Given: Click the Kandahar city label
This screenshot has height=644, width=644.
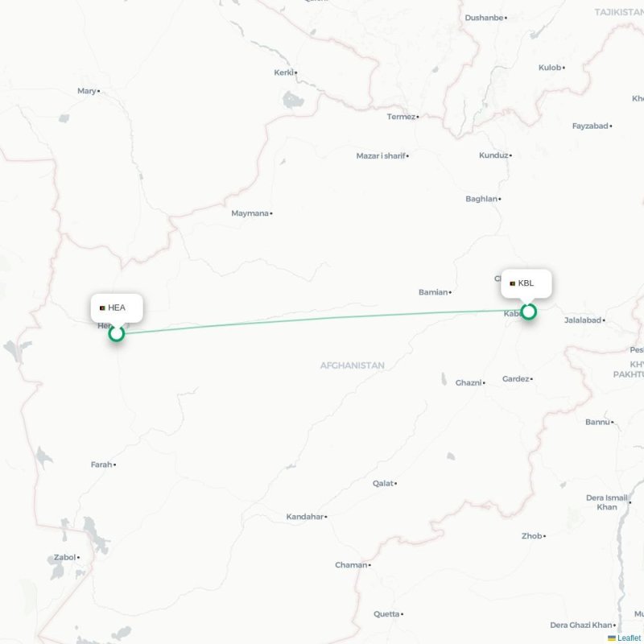Looking at the screenshot, I should [x=305, y=517].
